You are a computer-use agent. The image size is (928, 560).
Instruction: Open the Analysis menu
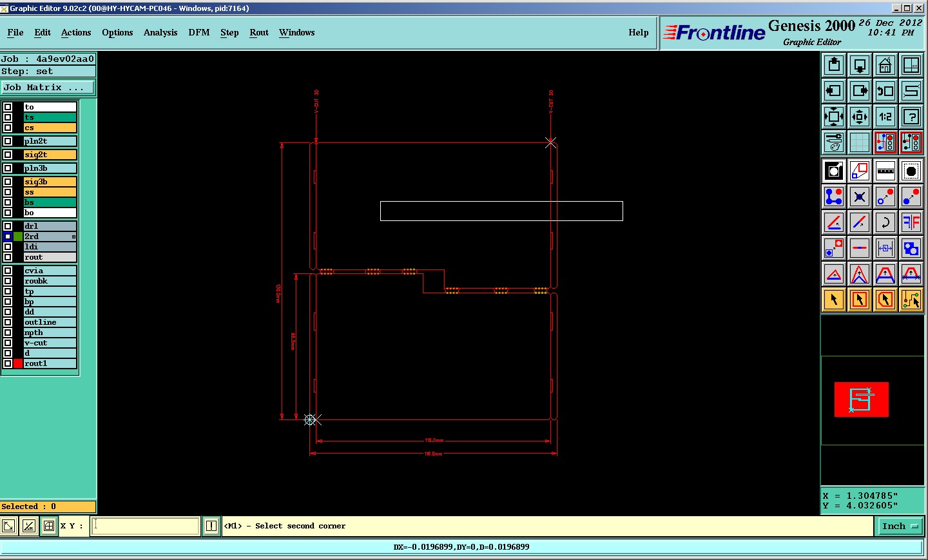point(160,32)
